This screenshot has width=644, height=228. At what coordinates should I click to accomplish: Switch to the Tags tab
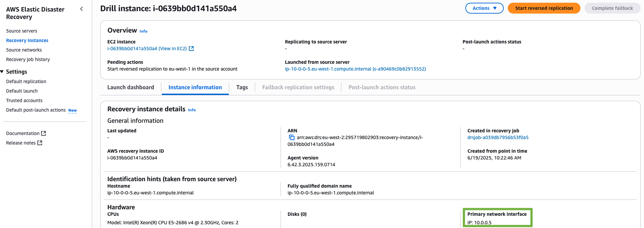pyautogui.click(x=242, y=87)
